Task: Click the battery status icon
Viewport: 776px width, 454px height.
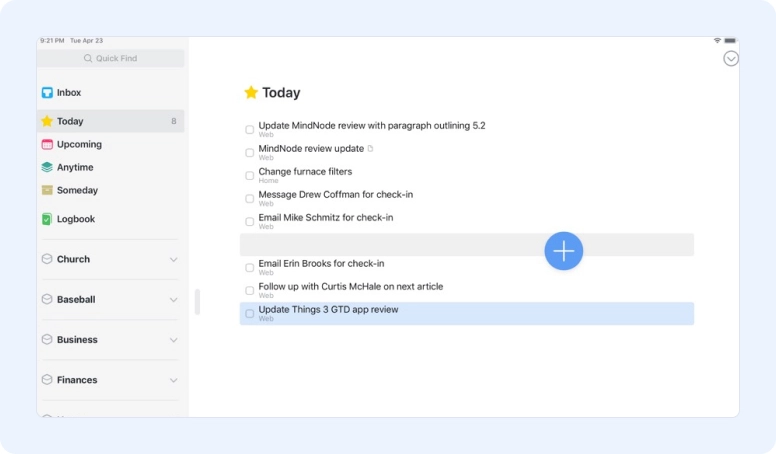Action: [x=730, y=41]
